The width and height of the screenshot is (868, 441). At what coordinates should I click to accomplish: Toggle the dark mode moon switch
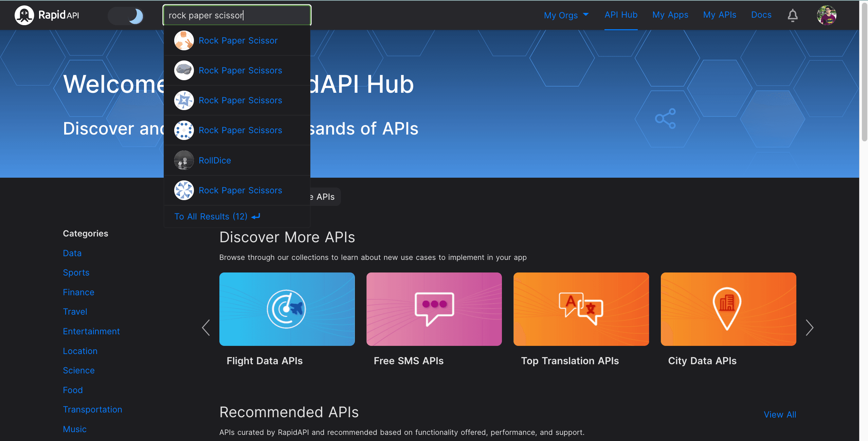126,16
